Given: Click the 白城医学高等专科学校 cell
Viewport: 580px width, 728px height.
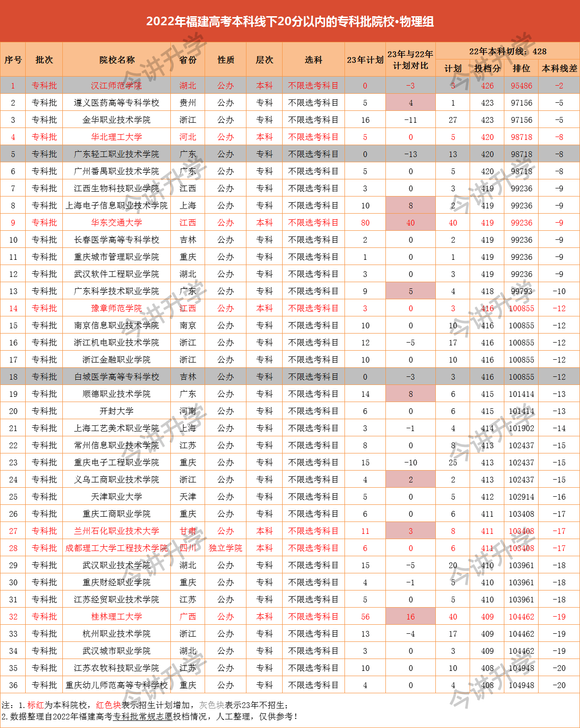Looking at the screenshot, I should click(x=117, y=377).
